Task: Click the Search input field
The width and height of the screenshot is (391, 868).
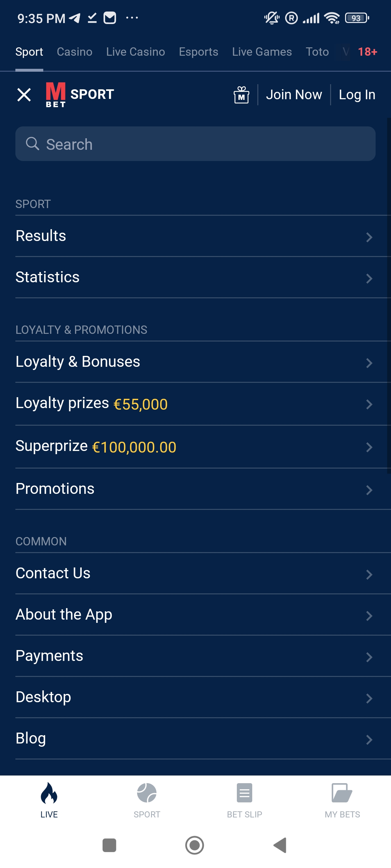Action: click(x=195, y=144)
